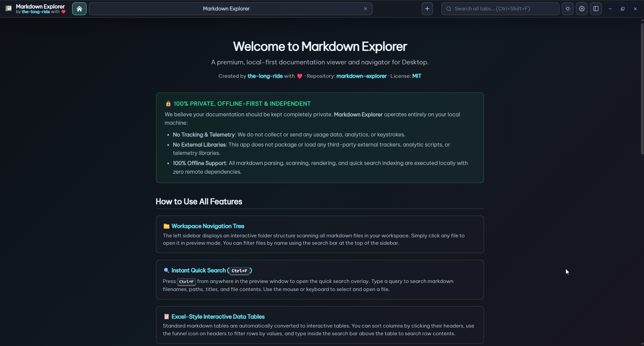The image size is (644, 346).
Task: Click the No Tracking & Telemetry bullet
Action: click(x=289, y=135)
